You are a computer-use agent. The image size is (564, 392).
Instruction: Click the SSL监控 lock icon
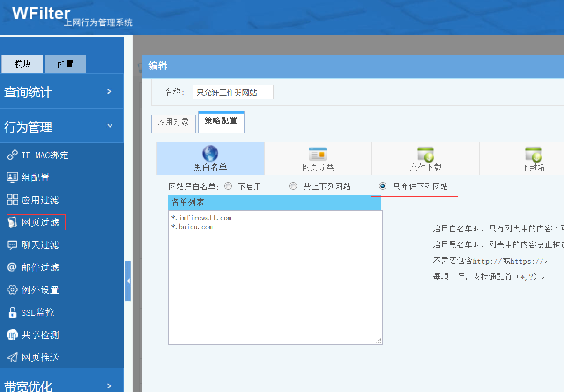coord(12,312)
